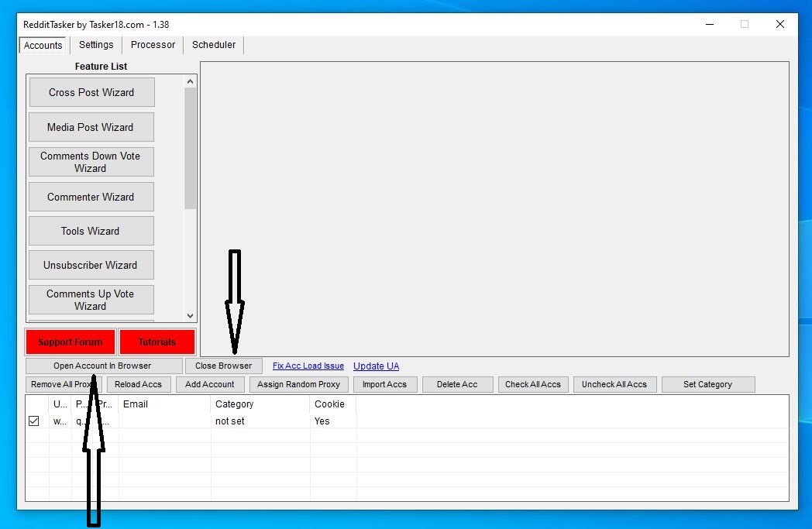Uncheck the first account row checkbox
The width and height of the screenshot is (812, 529).
tap(33, 421)
